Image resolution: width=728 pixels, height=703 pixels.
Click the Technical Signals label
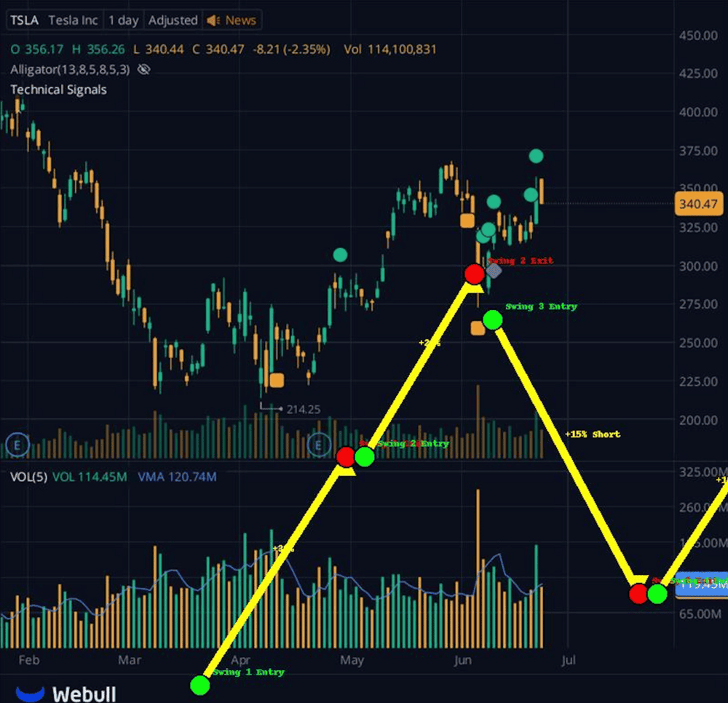(x=58, y=90)
